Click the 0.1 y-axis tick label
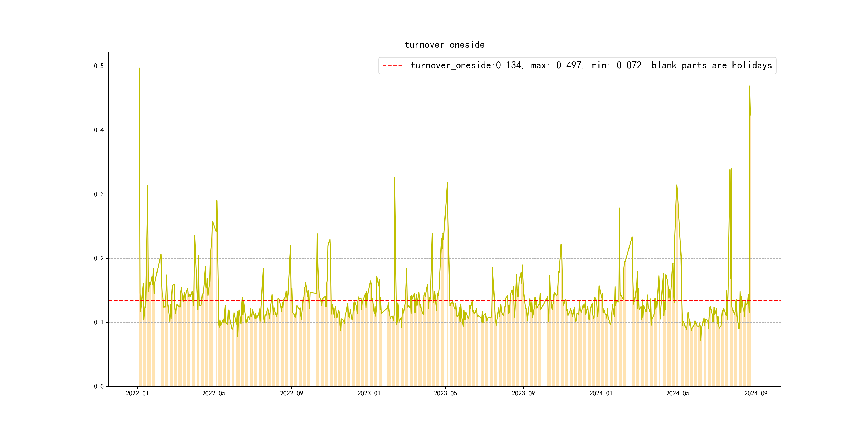Image resolution: width=868 pixels, height=434 pixels. (x=99, y=323)
